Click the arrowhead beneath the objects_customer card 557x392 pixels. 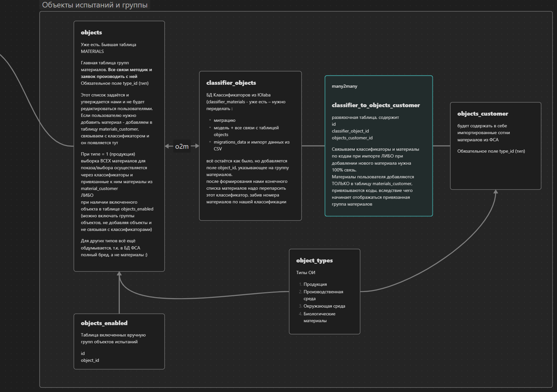click(x=496, y=192)
